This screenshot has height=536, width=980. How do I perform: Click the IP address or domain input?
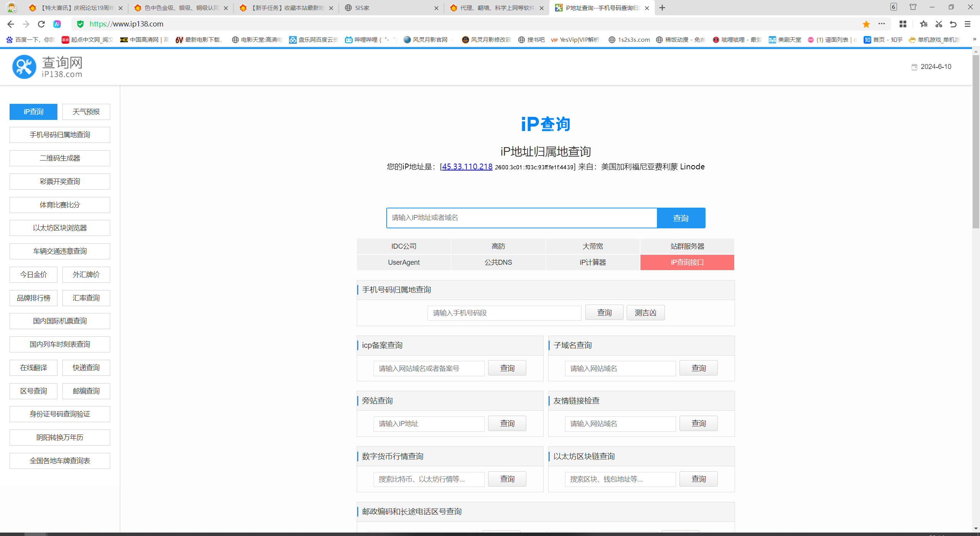point(522,218)
